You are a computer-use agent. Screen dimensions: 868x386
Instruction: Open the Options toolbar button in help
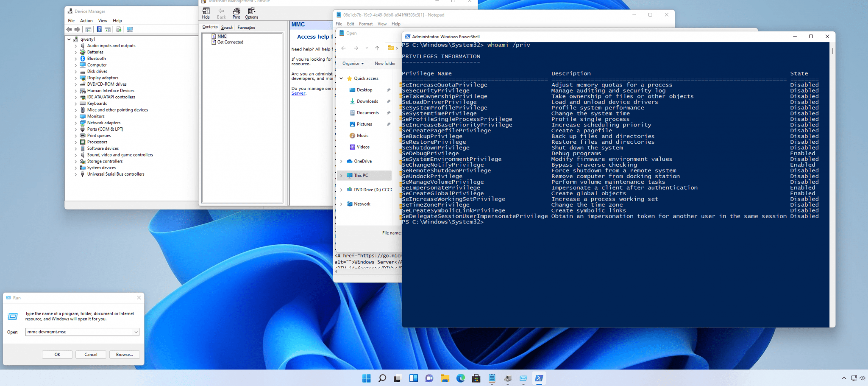click(x=251, y=13)
